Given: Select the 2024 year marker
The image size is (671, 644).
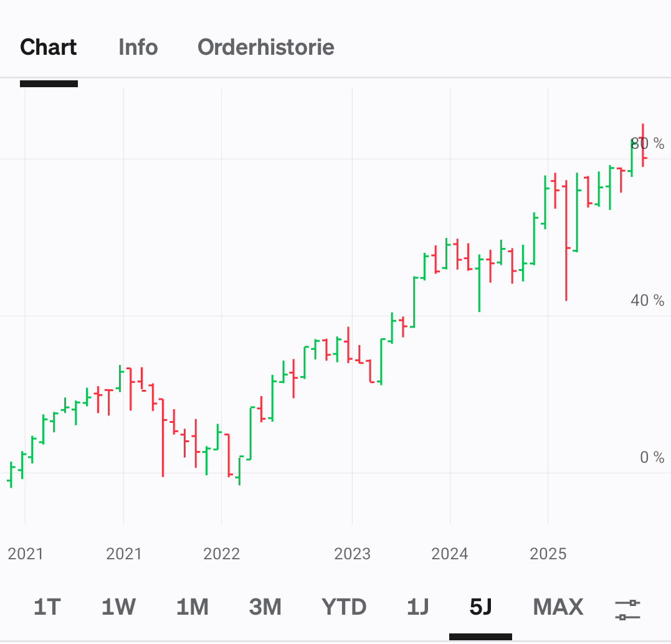Looking at the screenshot, I should point(450,554).
